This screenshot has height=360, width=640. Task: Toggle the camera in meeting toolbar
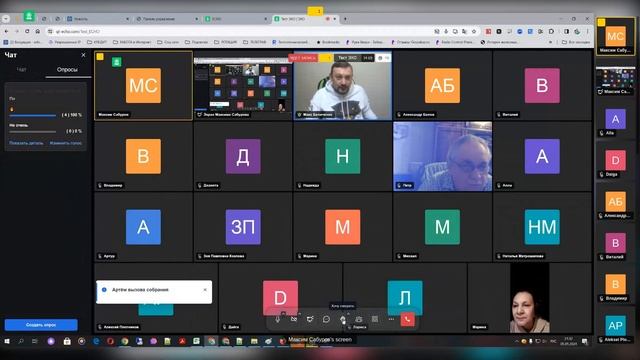pos(294,319)
